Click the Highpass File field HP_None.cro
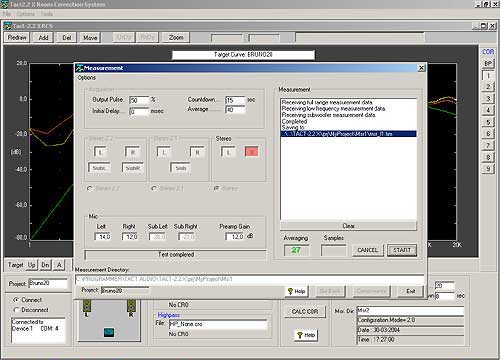 pos(218,324)
